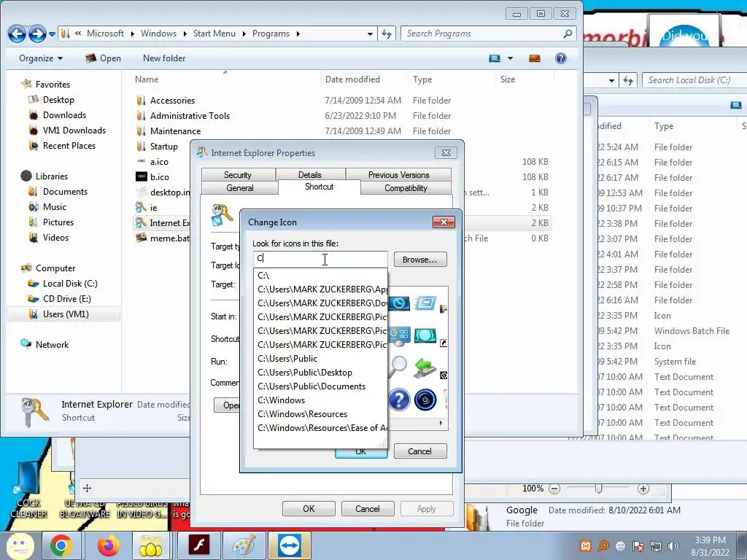Image resolution: width=747 pixels, height=560 pixels.
Task: Sort files by Date modified column
Action: (352, 79)
